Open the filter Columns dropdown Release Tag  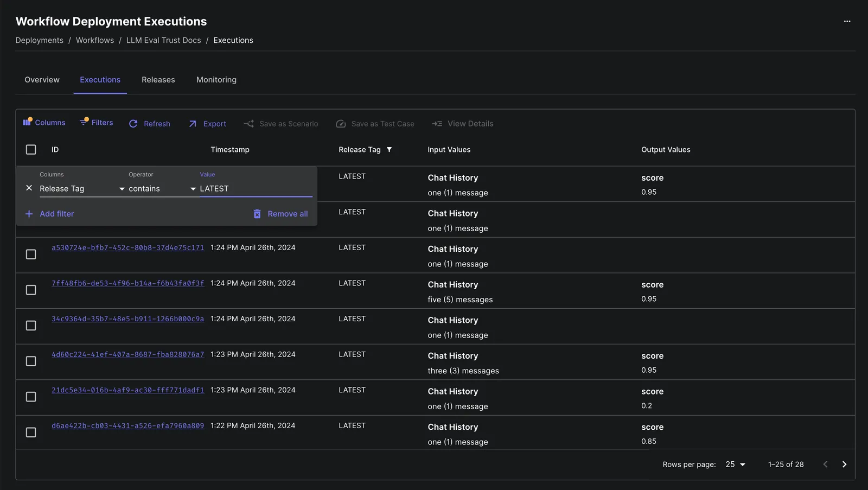pos(82,189)
